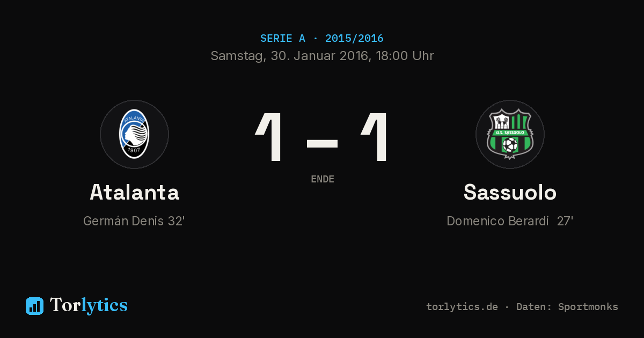Click the Atalanta club crest
The height and width of the screenshot is (338, 644).
click(x=134, y=134)
